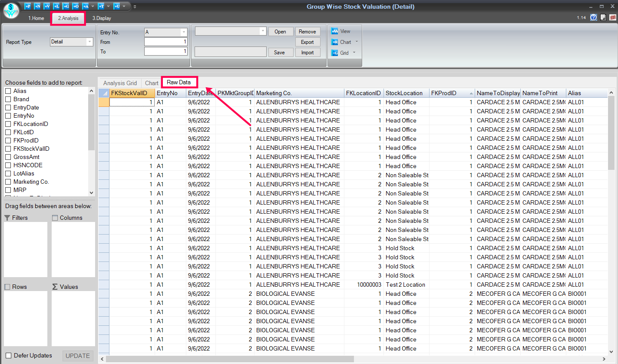Toggle the Defer Updates checkbox
The height and width of the screenshot is (364, 618).
8,356
